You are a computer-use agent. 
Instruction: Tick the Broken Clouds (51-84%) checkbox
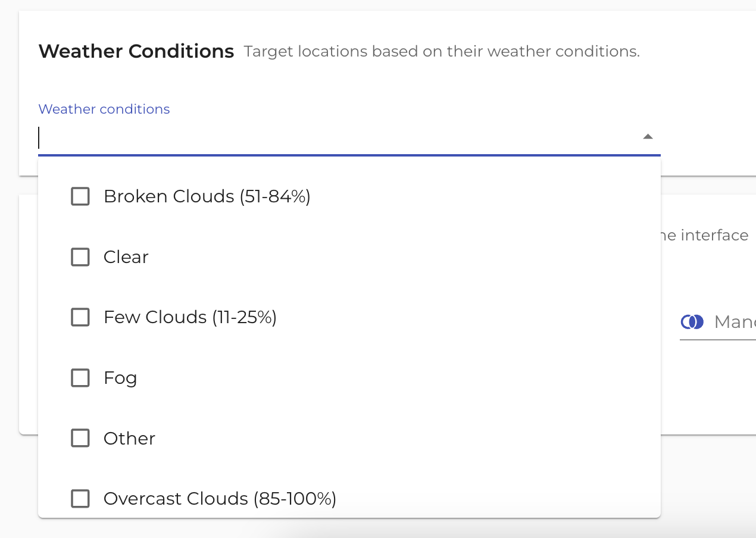pyautogui.click(x=80, y=196)
